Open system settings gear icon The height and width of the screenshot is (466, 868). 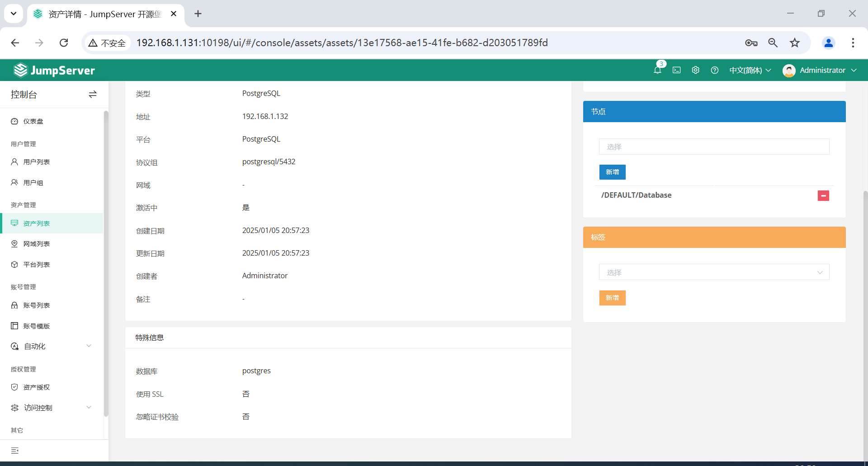coord(695,70)
